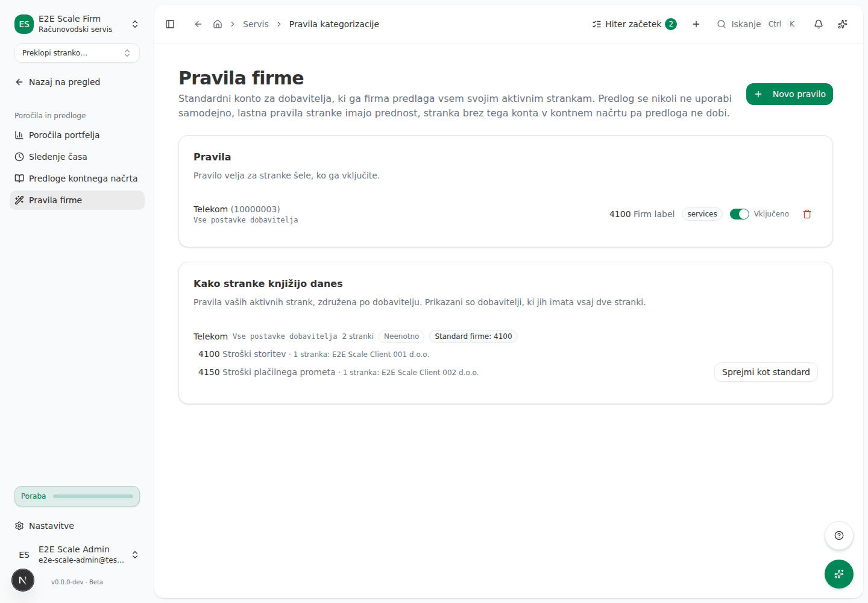The width and height of the screenshot is (868, 603).
Task: Click the 4100 Stroški storitev row
Action: point(313,354)
